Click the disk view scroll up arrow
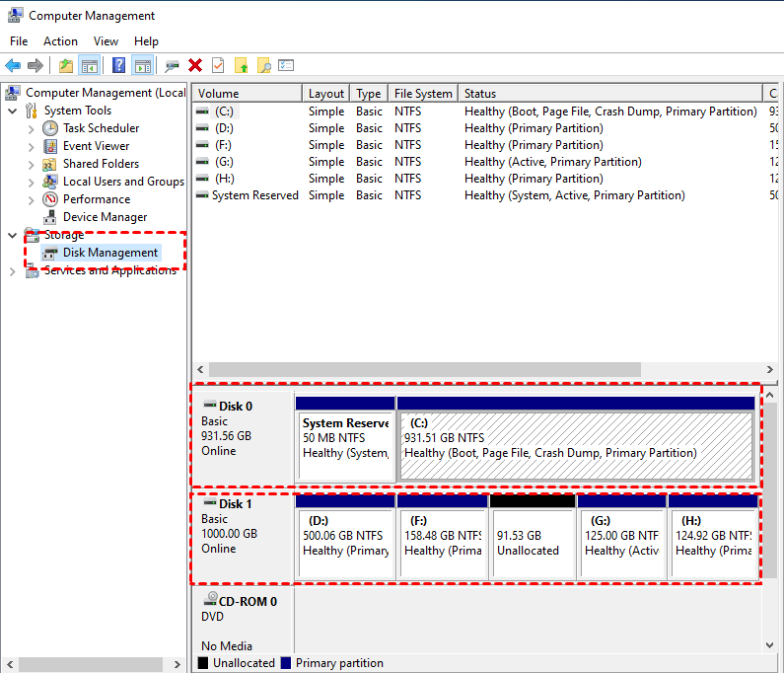The width and height of the screenshot is (784, 673). click(x=770, y=396)
